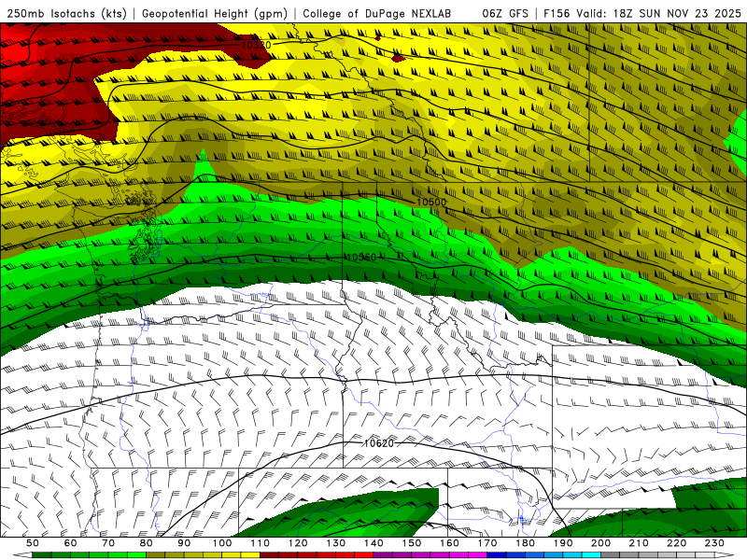Click the 90 value on the color scale

click(x=184, y=543)
